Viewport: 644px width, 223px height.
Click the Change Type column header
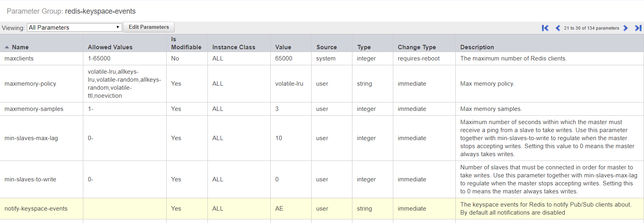[x=417, y=47]
